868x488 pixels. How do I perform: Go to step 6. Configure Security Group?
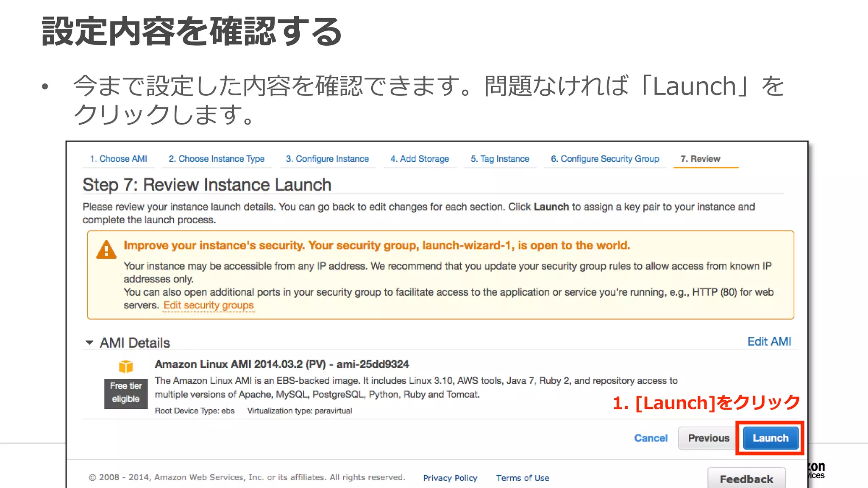(x=605, y=159)
